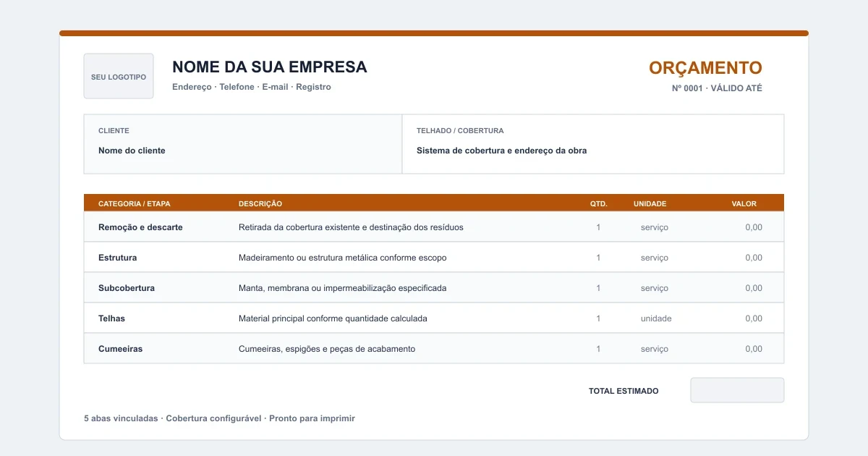Click the empty total estimado value box
868x456 pixels.
pos(737,390)
